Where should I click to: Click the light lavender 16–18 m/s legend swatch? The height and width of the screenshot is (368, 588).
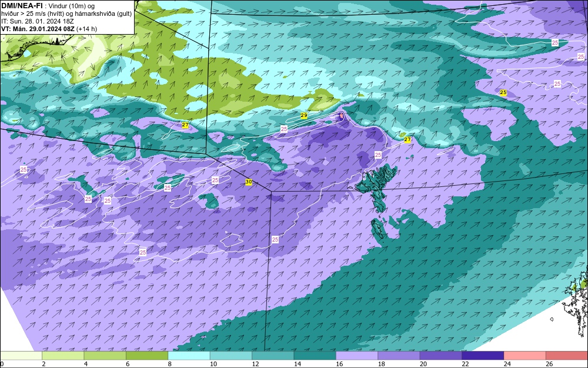click(x=357, y=356)
